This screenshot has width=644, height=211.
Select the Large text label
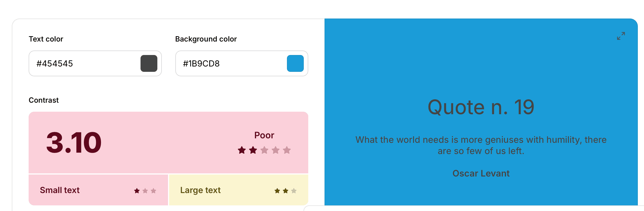click(200, 190)
